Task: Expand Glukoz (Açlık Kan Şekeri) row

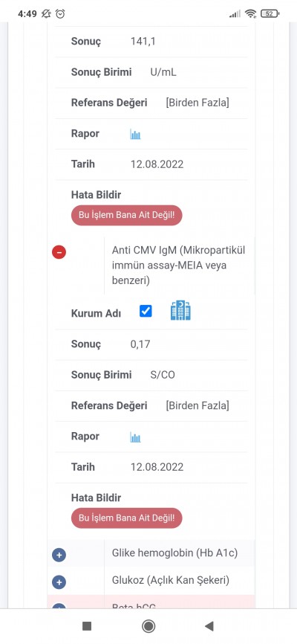Action: [59, 582]
